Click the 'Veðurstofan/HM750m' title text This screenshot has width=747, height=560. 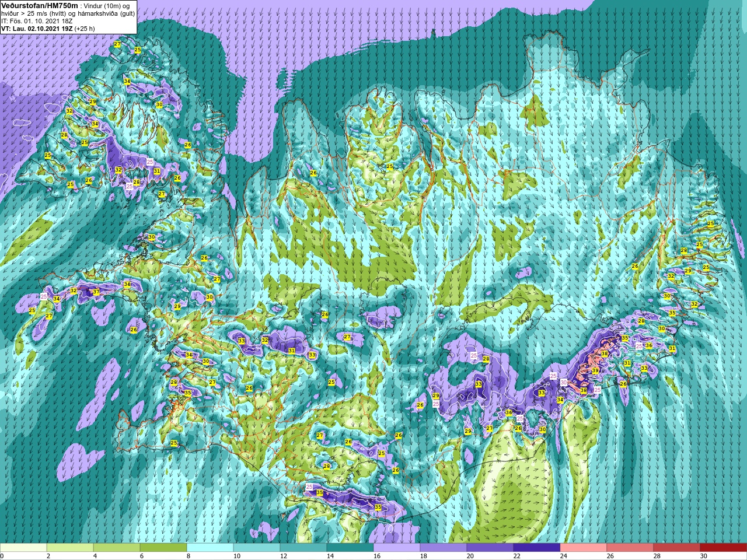pyautogui.click(x=40, y=5)
